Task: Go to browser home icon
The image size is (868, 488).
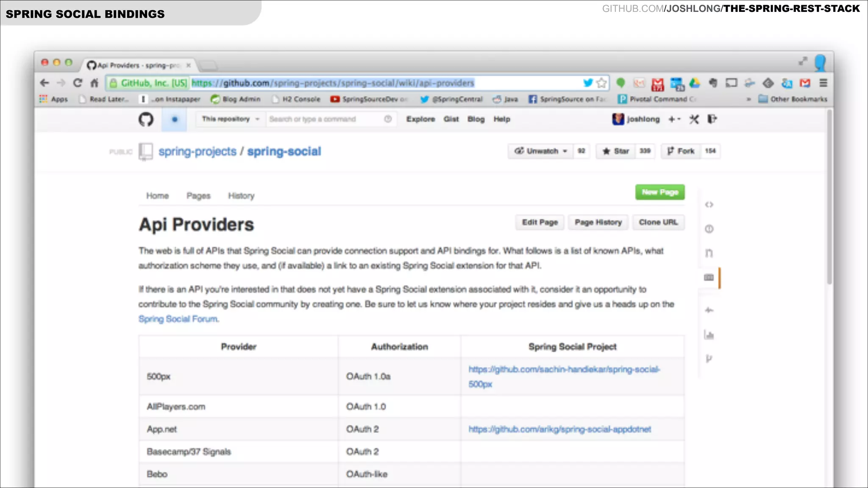Action: (95, 83)
